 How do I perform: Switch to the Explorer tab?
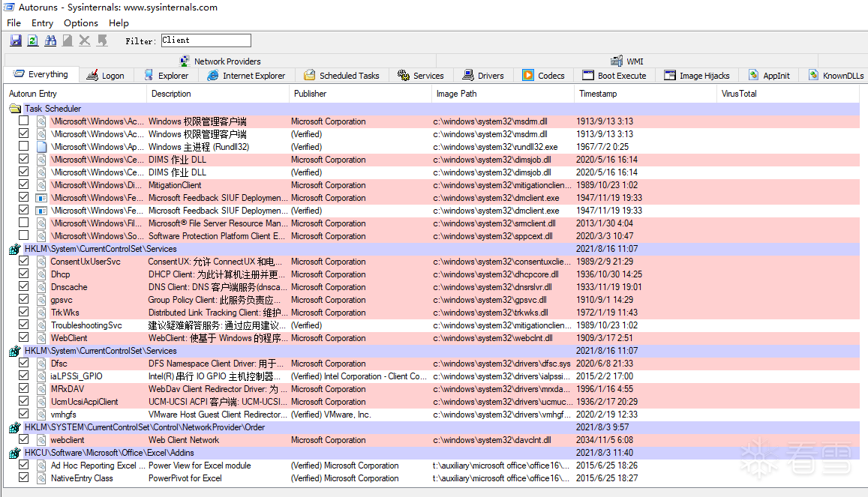pyautogui.click(x=167, y=76)
